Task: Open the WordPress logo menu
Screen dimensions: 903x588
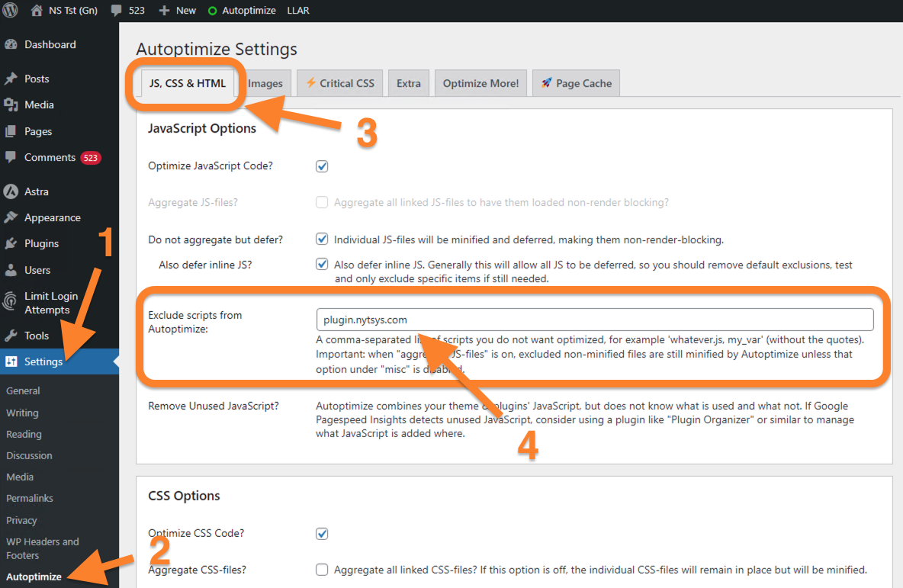Action: coord(11,11)
